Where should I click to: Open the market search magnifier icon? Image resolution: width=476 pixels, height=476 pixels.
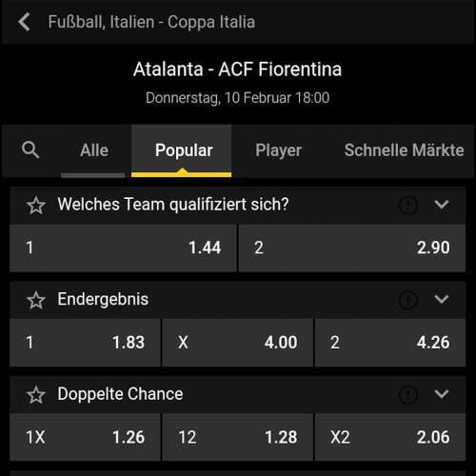point(30,149)
